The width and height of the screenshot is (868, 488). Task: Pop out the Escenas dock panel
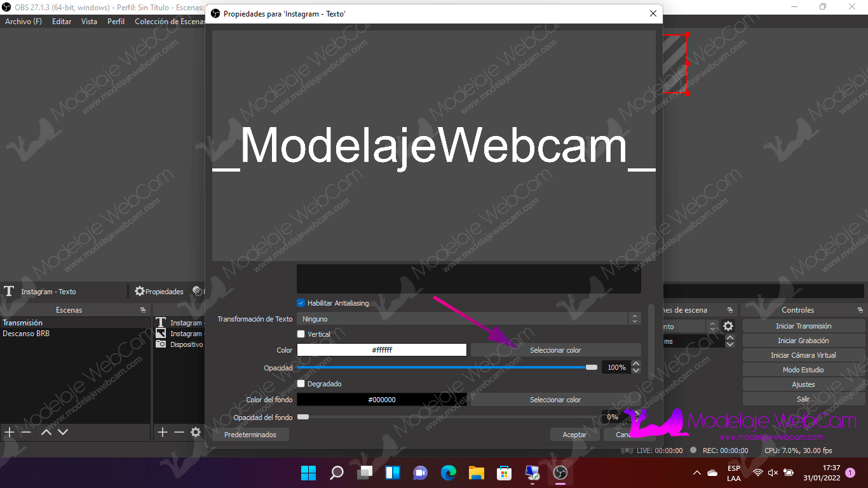pos(143,310)
